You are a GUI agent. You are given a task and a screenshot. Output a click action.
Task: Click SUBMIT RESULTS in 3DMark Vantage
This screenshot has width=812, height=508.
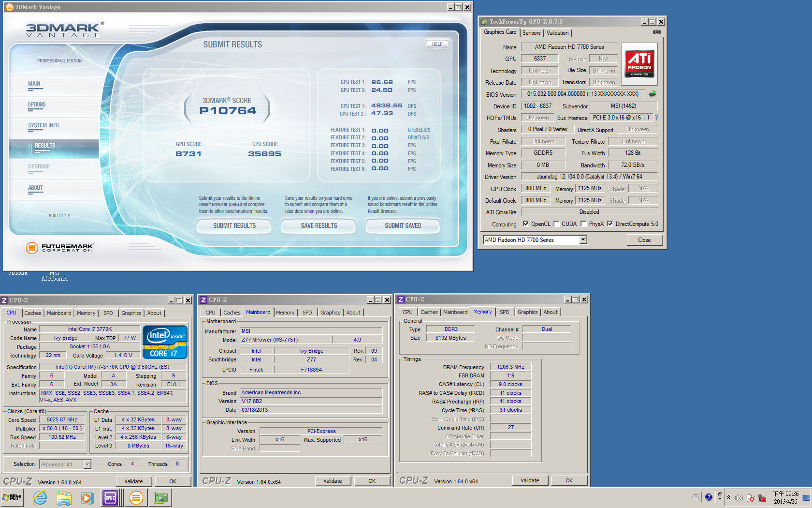[233, 226]
